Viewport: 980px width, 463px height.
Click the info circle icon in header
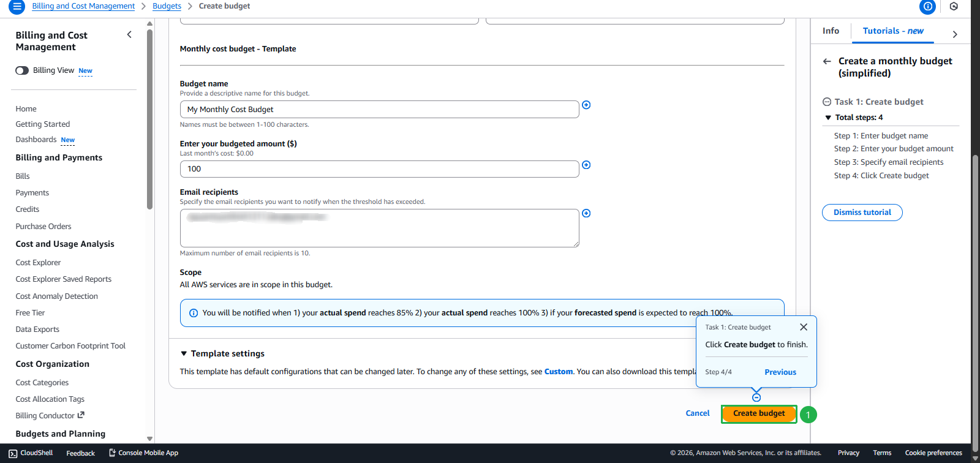(928, 7)
